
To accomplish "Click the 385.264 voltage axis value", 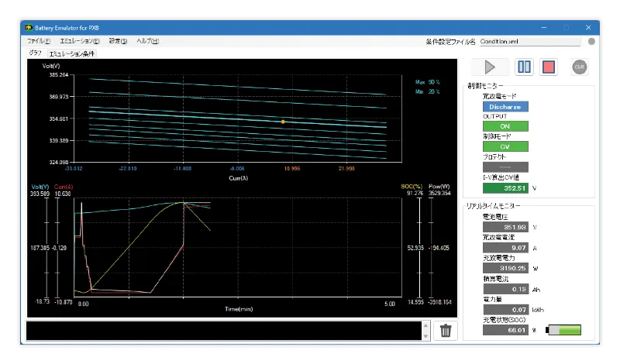I will (59, 74).
